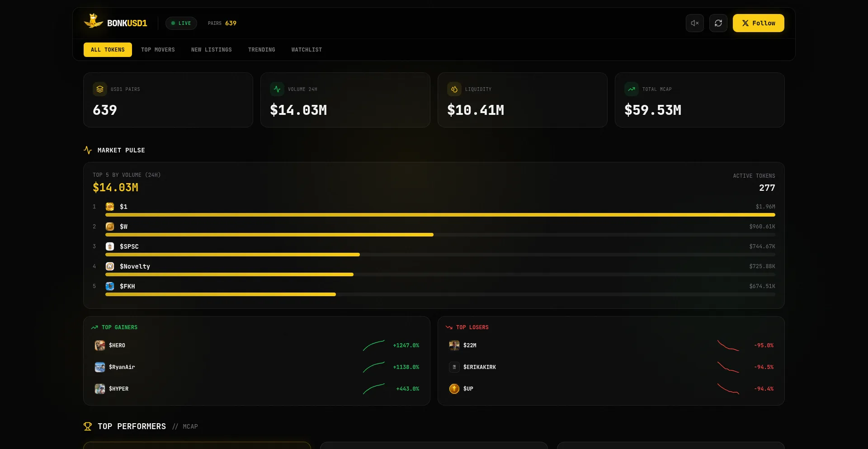Click the USD1 Pairs stack icon

click(x=99, y=89)
